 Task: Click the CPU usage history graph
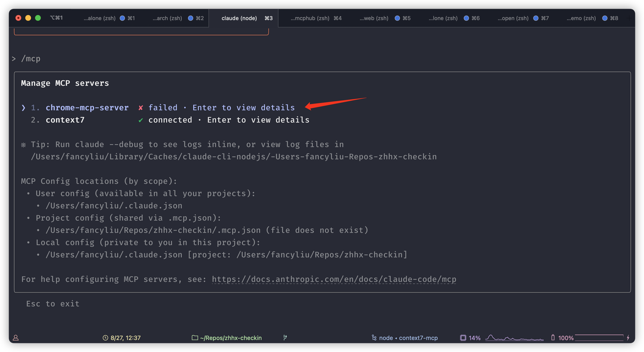514,338
